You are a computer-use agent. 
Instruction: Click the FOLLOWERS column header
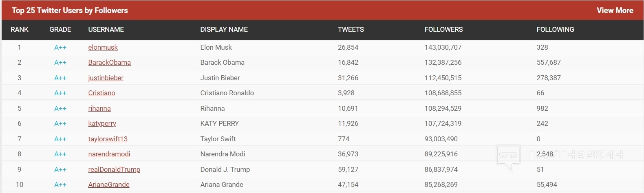(x=443, y=29)
